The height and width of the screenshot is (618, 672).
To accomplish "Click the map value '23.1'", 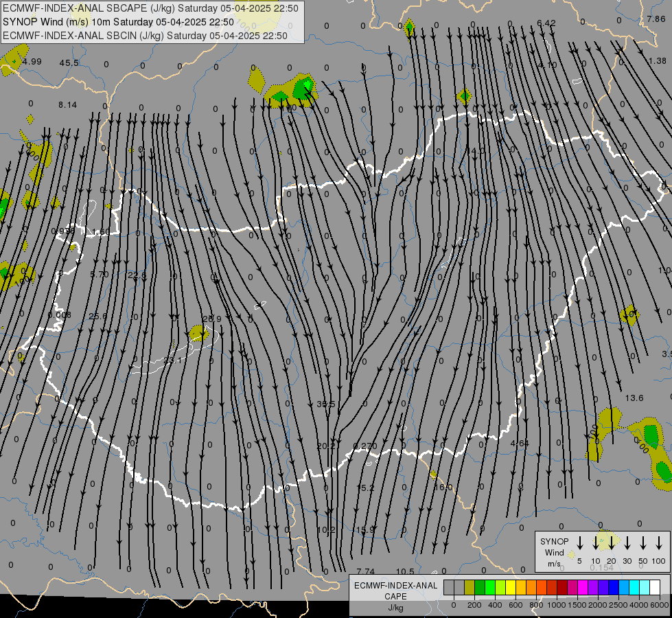I will [x=172, y=360].
